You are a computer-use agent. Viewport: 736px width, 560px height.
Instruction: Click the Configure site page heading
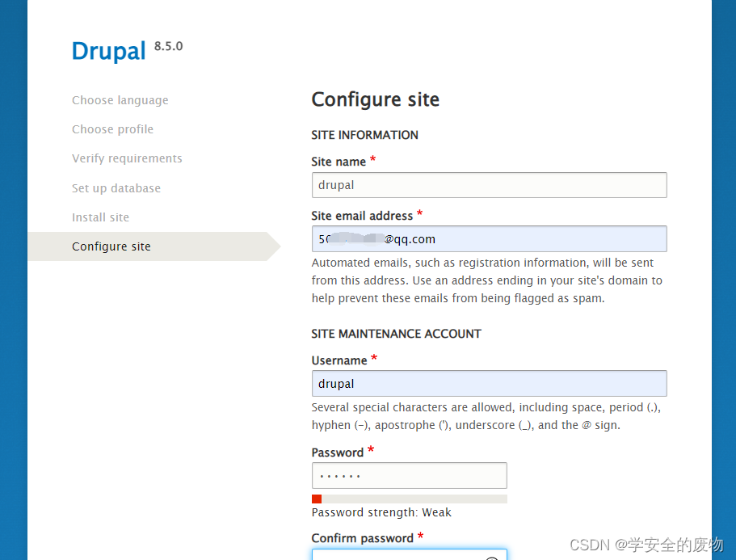pyautogui.click(x=375, y=99)
